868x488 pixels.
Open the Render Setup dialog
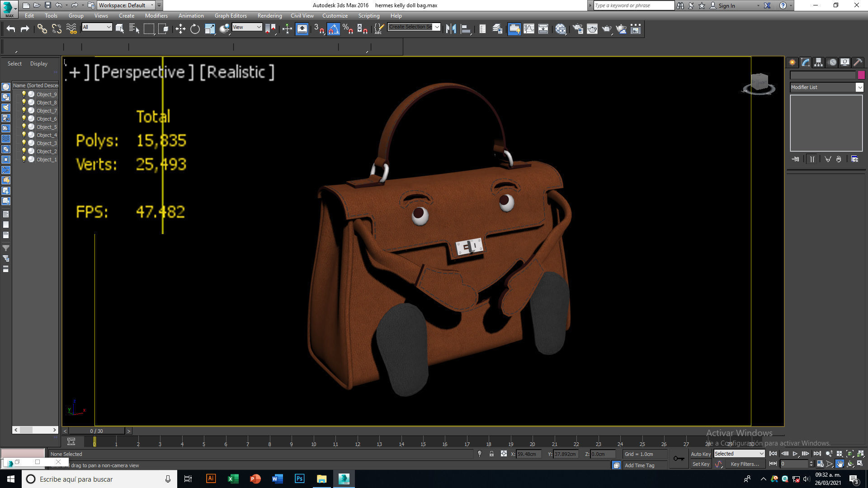[578, 29]
